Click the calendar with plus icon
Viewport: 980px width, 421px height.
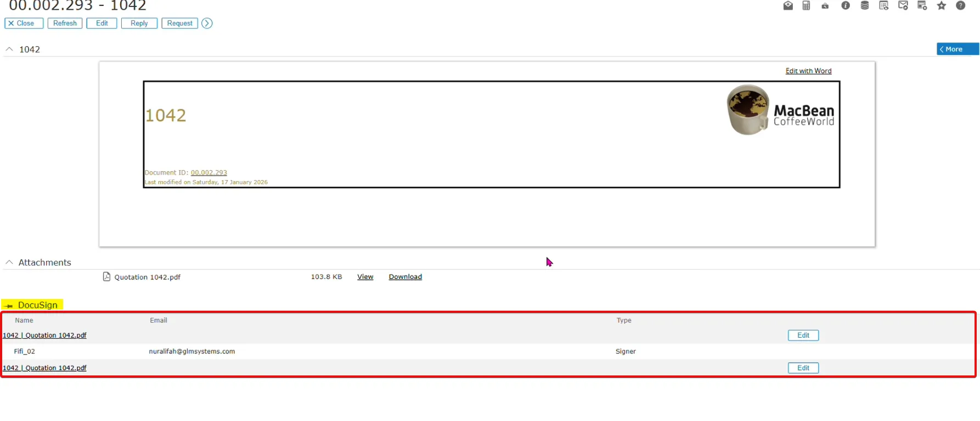tap(922, 5)
